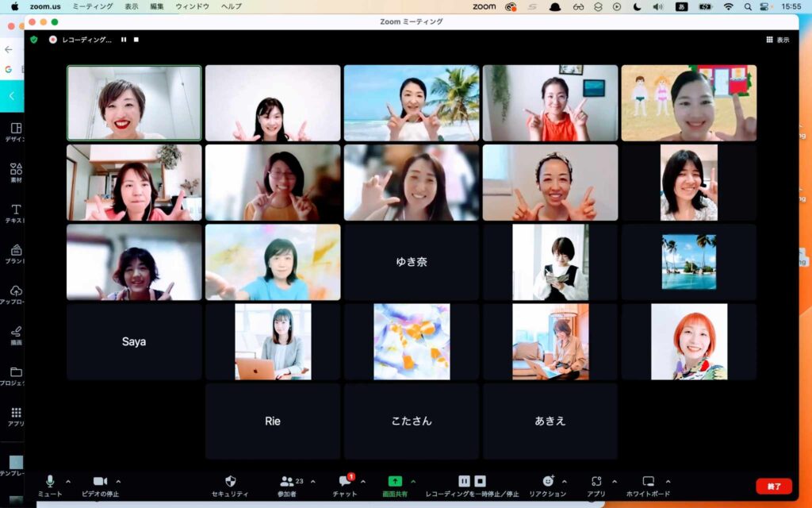Toggle video off (ビデオの停止)
This screenshot has width=812, height=508.
pos(100,481)
